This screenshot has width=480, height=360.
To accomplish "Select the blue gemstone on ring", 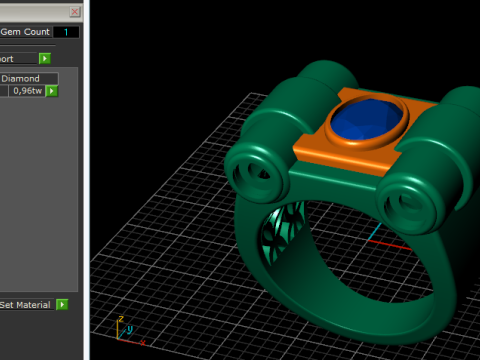I will click(367, 119).
